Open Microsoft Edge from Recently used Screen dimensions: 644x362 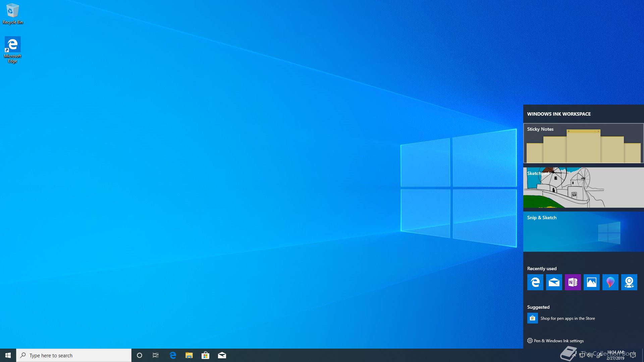tap(535, 282)
